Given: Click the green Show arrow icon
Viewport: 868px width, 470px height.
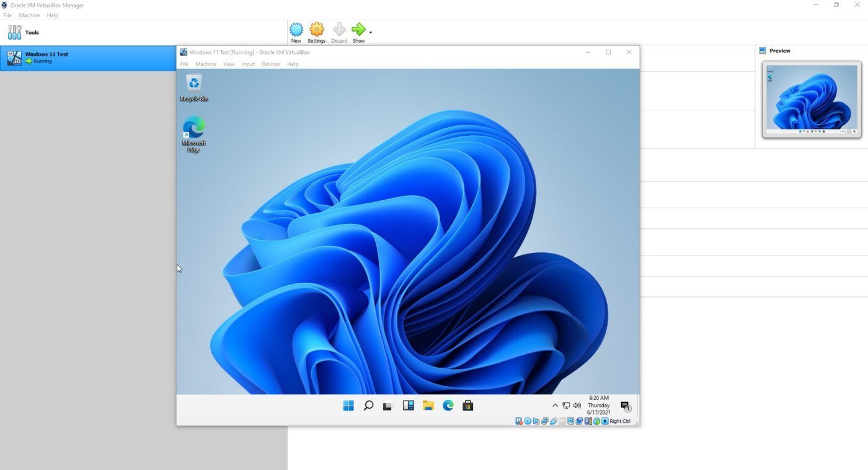Looking at the screenshot, I should coord(358,29).
